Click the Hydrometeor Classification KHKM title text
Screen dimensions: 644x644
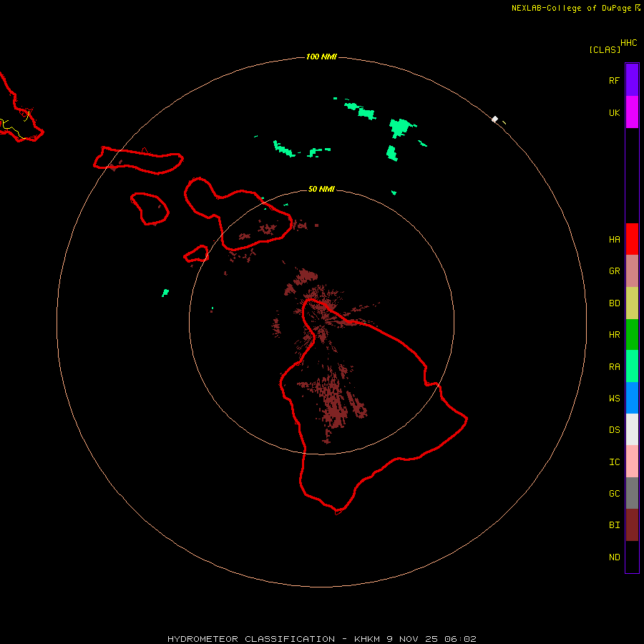tap(321, 639)
